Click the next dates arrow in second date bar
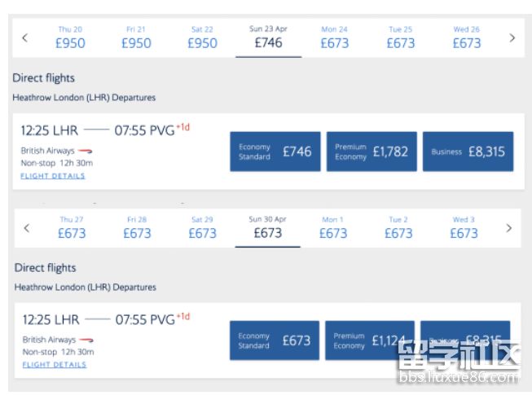Image resolution: width=532 pixels, height=395 pixels. pos(509,228)
